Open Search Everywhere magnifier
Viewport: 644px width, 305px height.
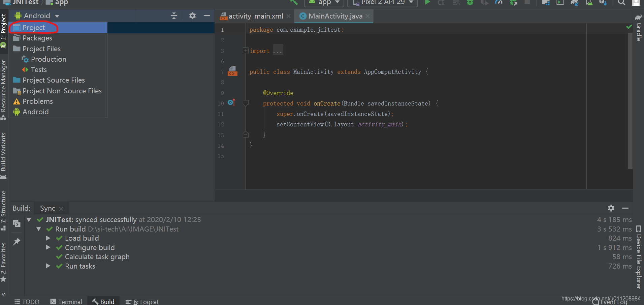pos(621,2)
